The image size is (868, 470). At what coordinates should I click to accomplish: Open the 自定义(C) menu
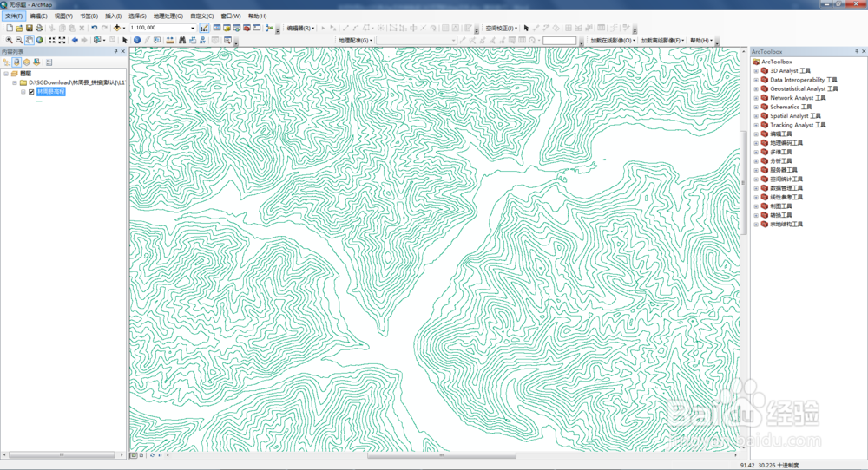[x=201, y=16]
